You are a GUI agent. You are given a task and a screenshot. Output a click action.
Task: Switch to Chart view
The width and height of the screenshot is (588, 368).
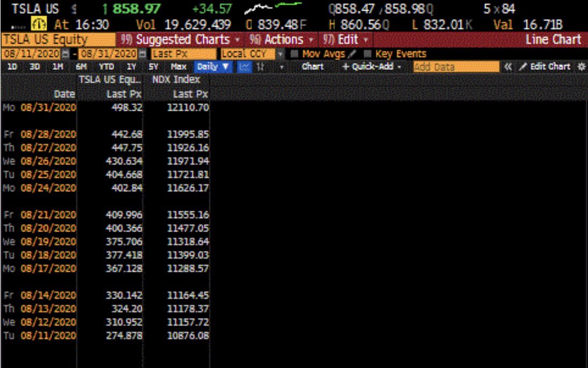click(312, 67)
